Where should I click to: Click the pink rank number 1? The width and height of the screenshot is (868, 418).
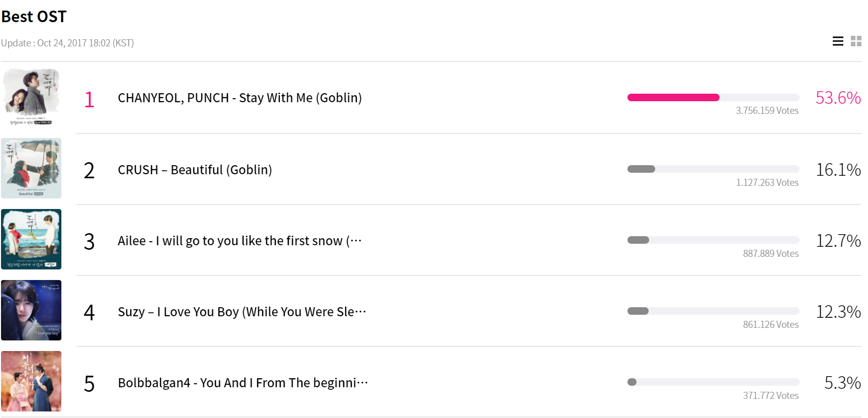89,99
